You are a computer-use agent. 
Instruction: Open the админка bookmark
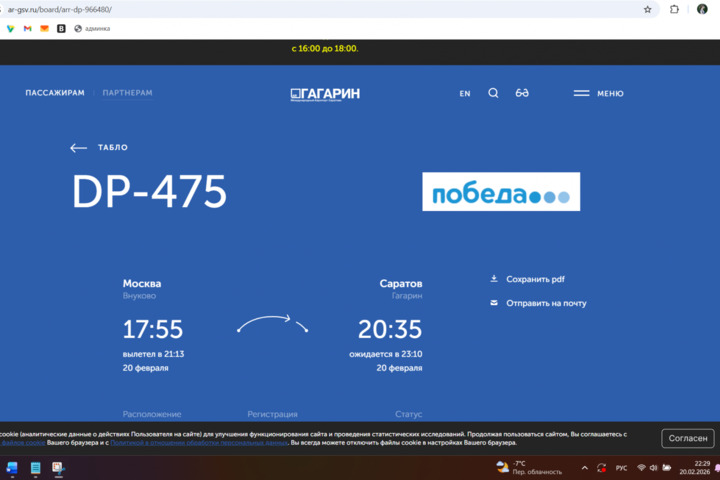click(x=92, y=28)
